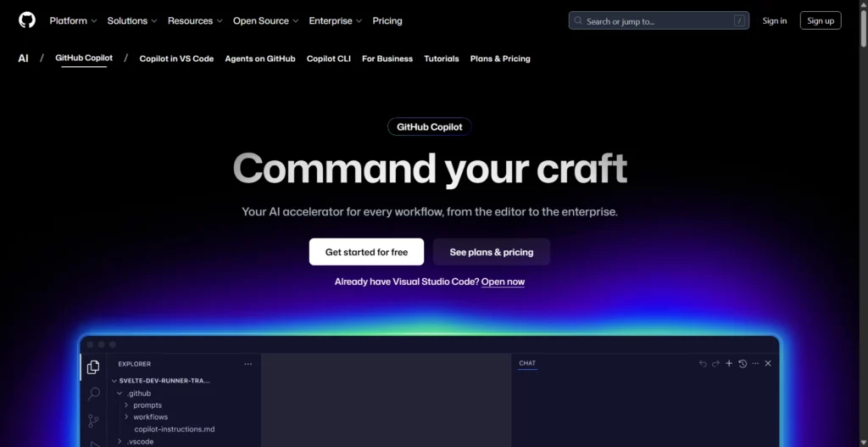Expand the workflows folder

point(147,417)
